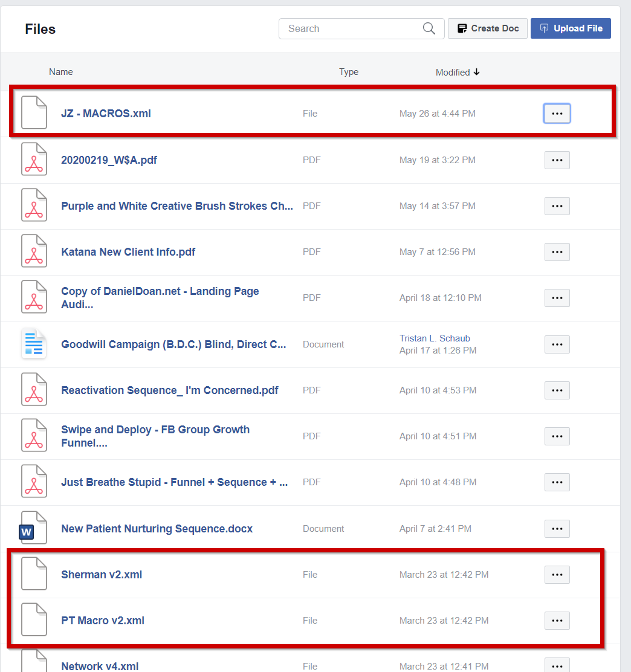Open the Tristan L. Schaub profile link
This screenshot has width=631, height=672.
[x=434, y=338]
